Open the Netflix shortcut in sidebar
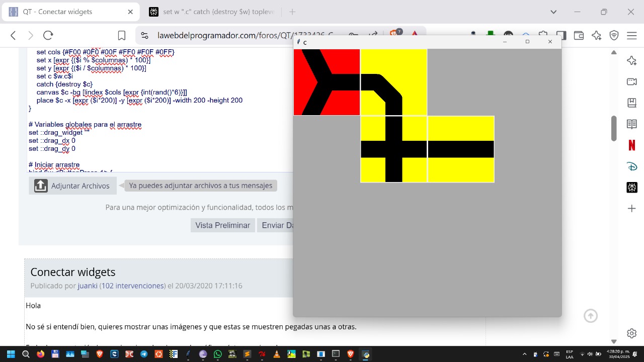This screenshot has height=362, width=644. click(632, 145)
